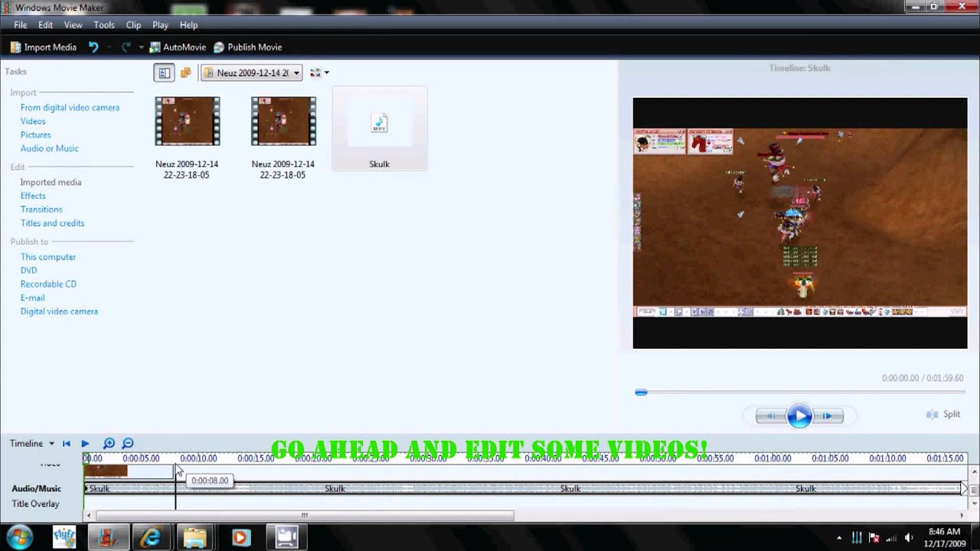The height and width of the screenshot is (551, 980).
Task: Open the Neuz 2009-12-14 collection combo box
Action: click(x=252, y=73)
